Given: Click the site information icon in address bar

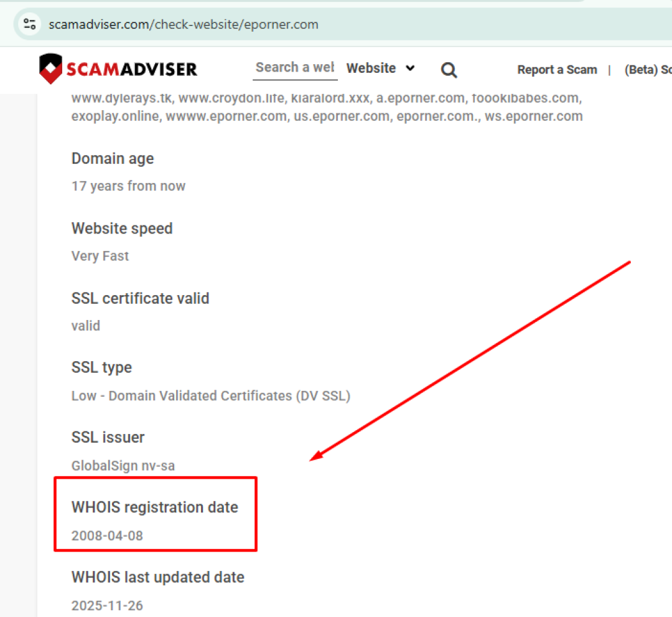Looking at the screenshot, I should point(29,24).
